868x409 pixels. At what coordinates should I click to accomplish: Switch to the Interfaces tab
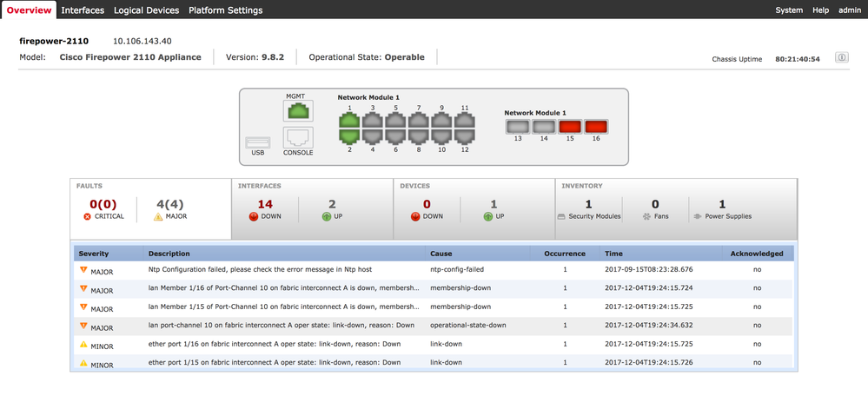[x=83, y=10]
